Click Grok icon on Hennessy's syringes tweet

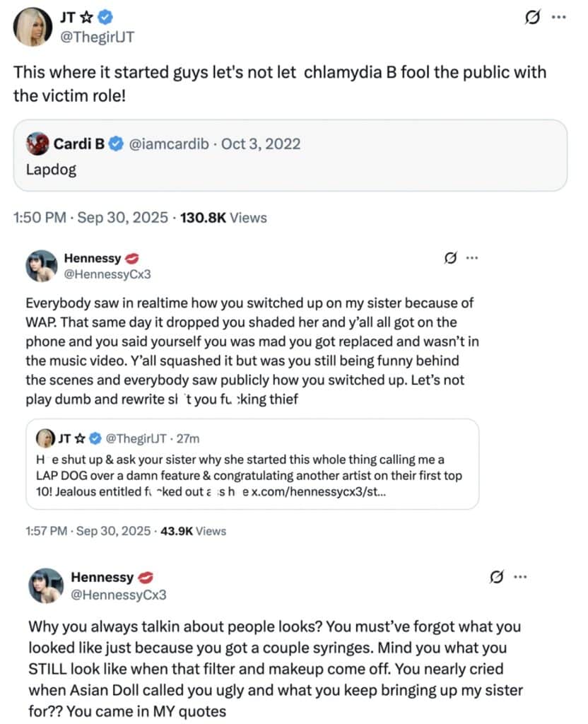[x=497, y=577]
